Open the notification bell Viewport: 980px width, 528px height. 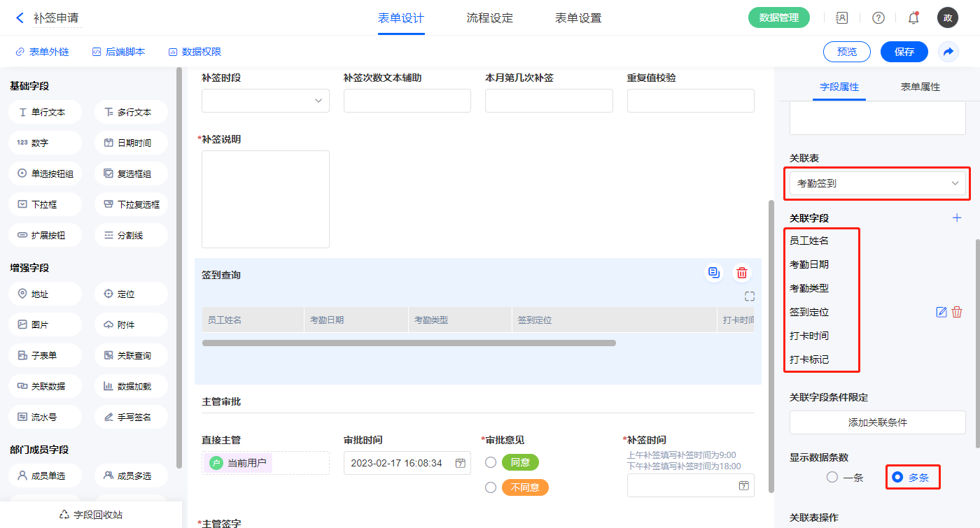coord(913,18)
